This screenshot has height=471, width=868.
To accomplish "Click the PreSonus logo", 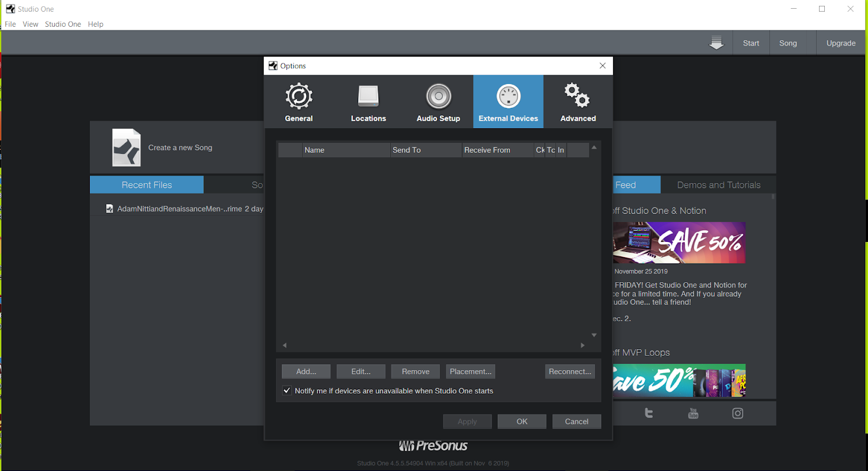I will coord(433,446).
